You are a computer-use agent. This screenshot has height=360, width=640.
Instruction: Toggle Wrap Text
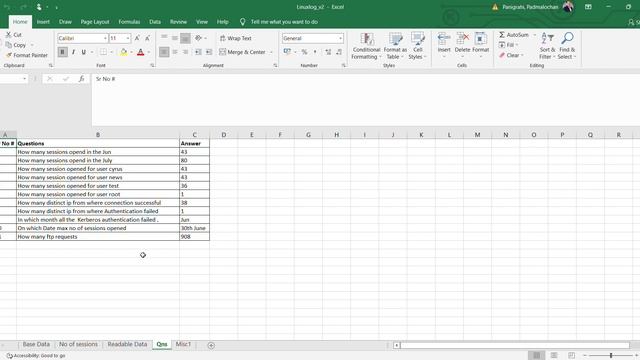click(x=236, y=38)
